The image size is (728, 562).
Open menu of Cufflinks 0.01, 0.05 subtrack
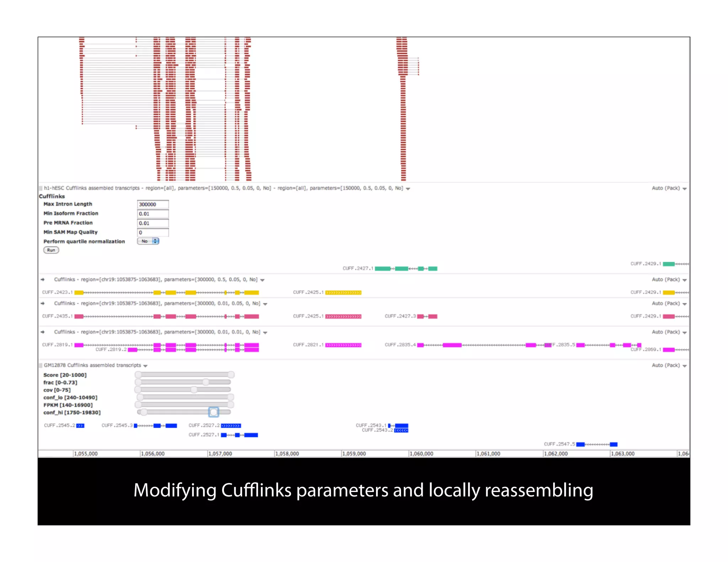265,304
